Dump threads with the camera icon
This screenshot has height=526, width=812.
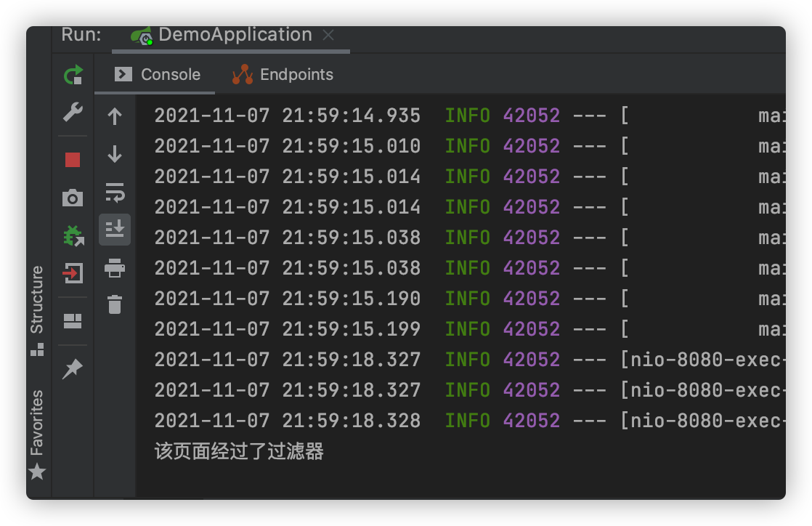[x=73, y=198]
